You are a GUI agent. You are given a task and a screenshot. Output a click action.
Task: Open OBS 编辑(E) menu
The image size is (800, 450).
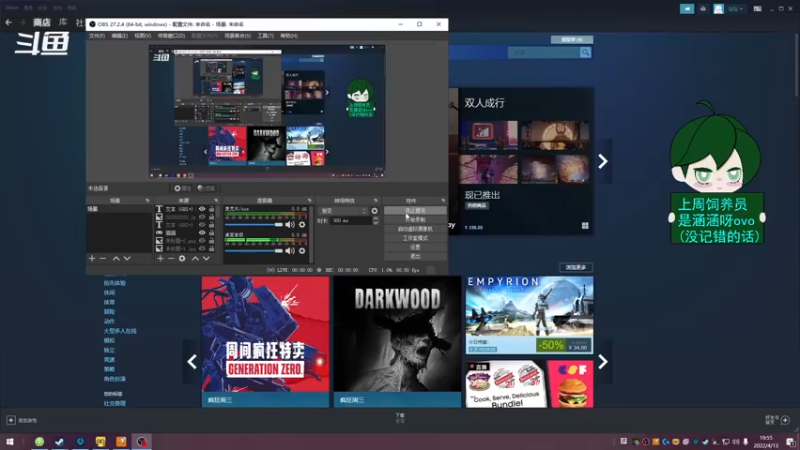click(x=119, y=36)
